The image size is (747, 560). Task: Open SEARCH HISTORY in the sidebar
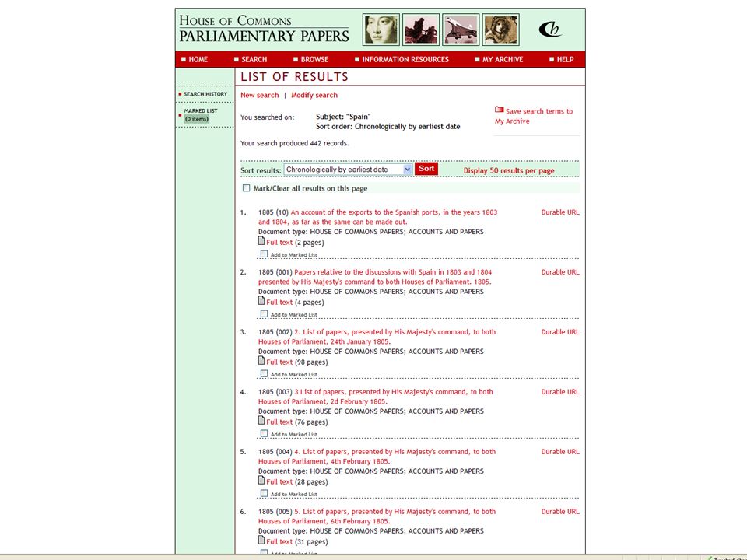205,94
